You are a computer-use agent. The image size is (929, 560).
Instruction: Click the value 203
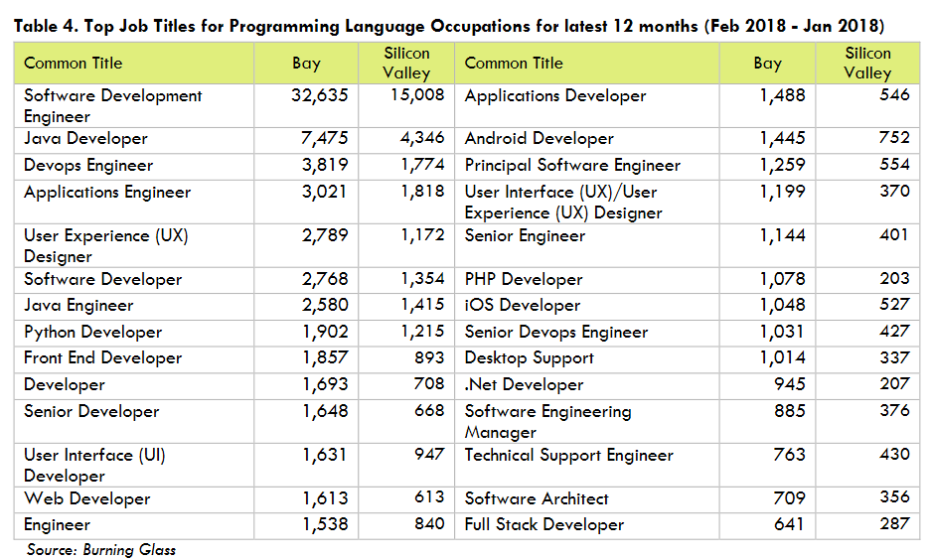point(894,278)
